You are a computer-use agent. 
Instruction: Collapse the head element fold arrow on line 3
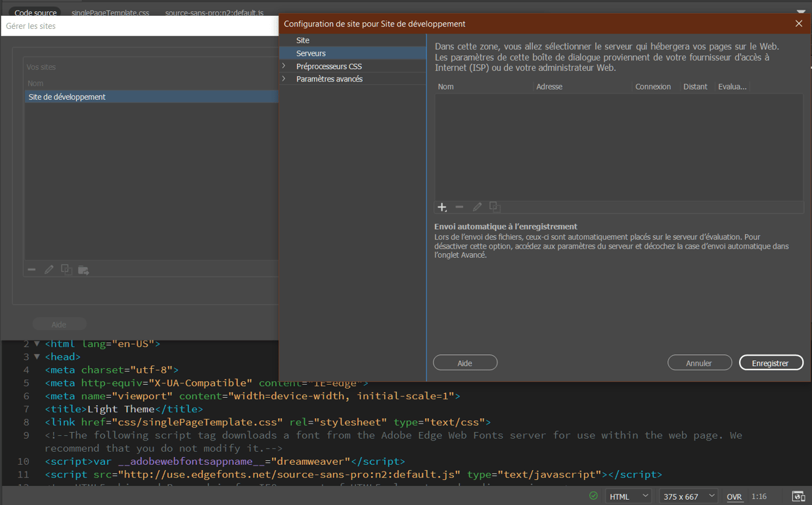[x=36, y=356]
